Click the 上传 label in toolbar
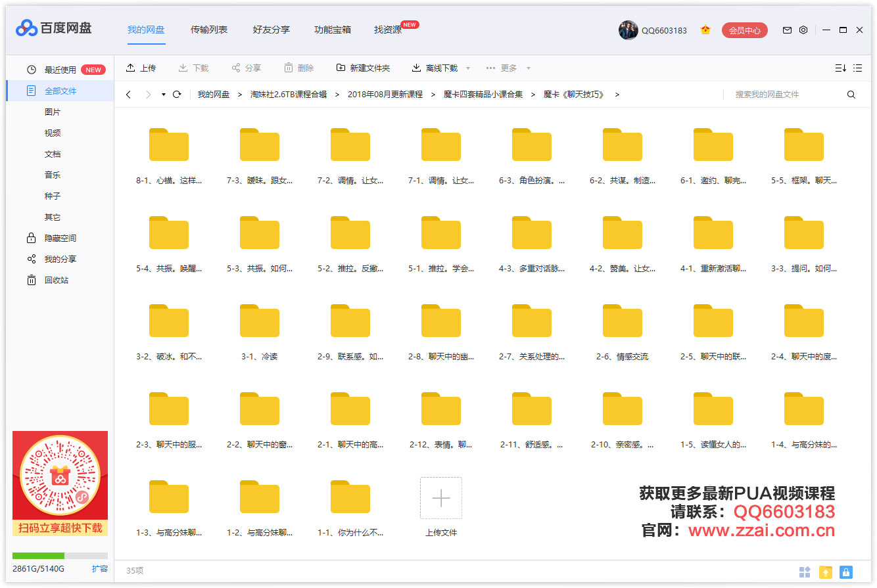This screenshot has width=877, height=588. pyautogui.click(x=148, y=68)
